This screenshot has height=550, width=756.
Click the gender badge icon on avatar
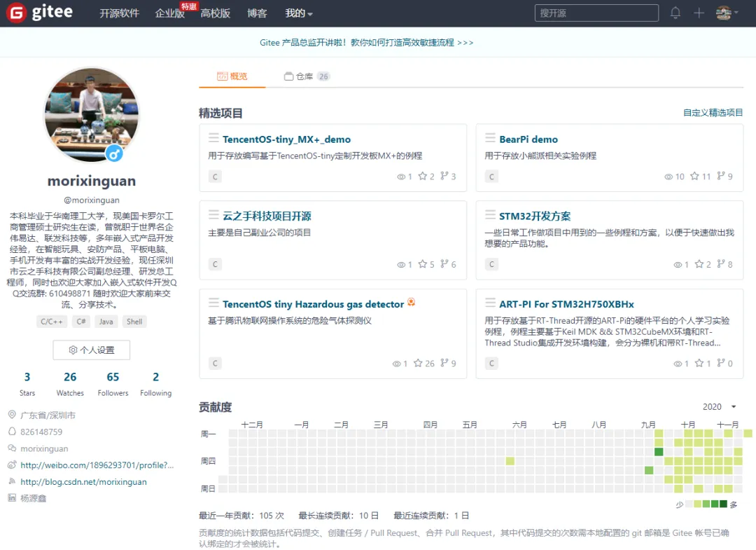coord(114,154)
